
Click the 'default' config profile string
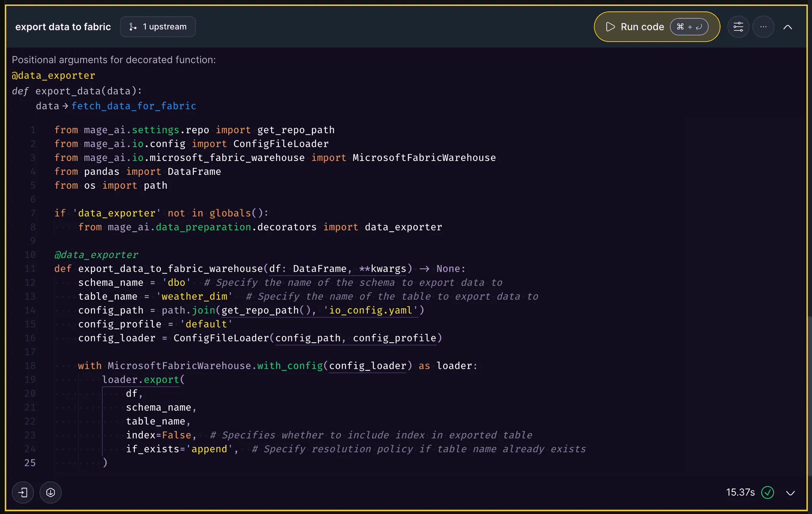(x=206, y=324)
